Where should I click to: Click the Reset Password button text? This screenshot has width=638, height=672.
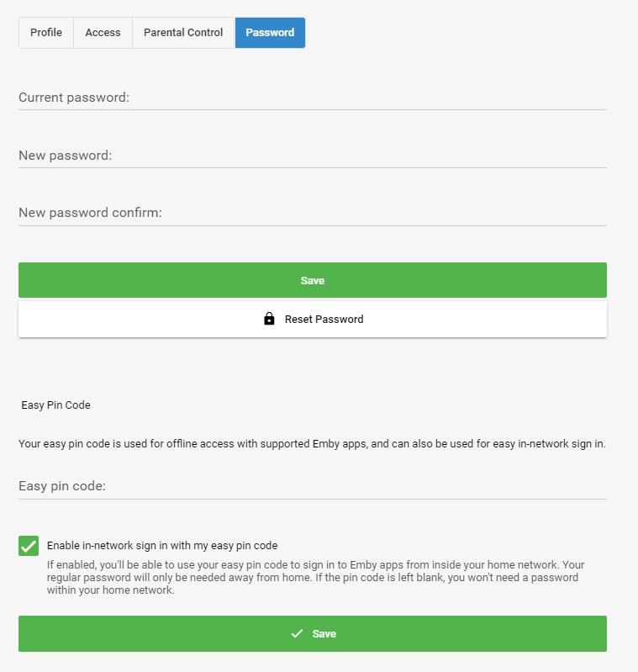point(324,320)
